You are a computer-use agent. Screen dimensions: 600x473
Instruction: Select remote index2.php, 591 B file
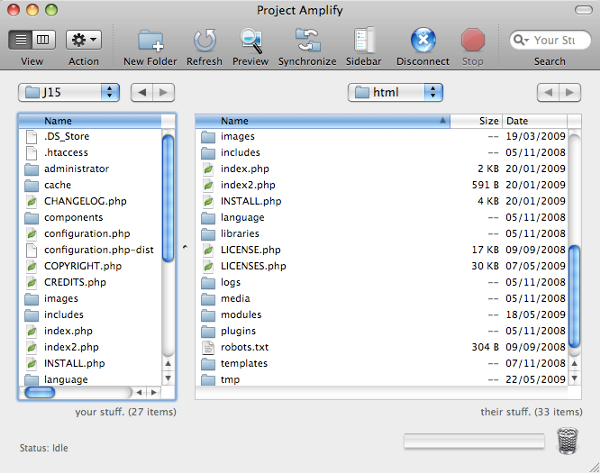(x=382, y=185)
